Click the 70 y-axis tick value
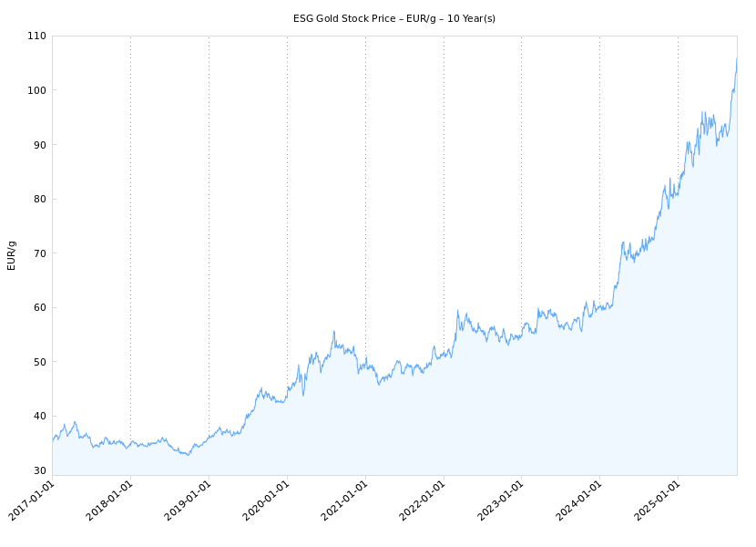756x547 pixels. [39, 253]
